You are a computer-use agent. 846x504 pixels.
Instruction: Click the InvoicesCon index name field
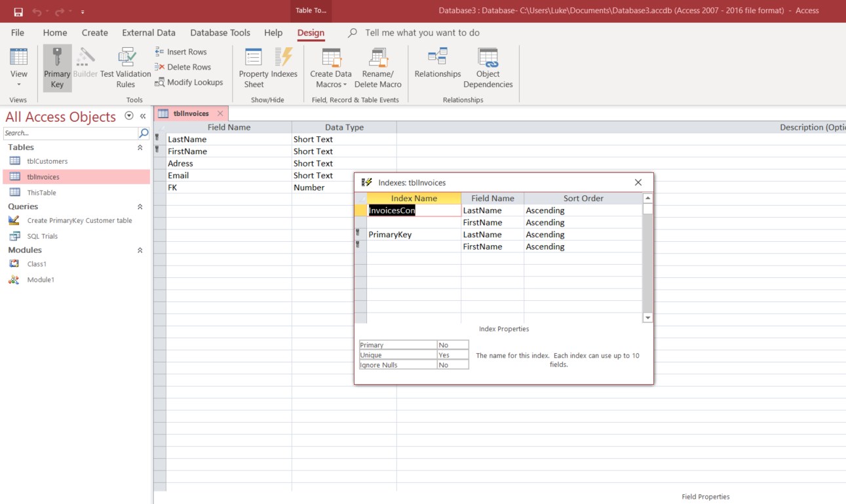pyautogui.click(x=414, y=210)
